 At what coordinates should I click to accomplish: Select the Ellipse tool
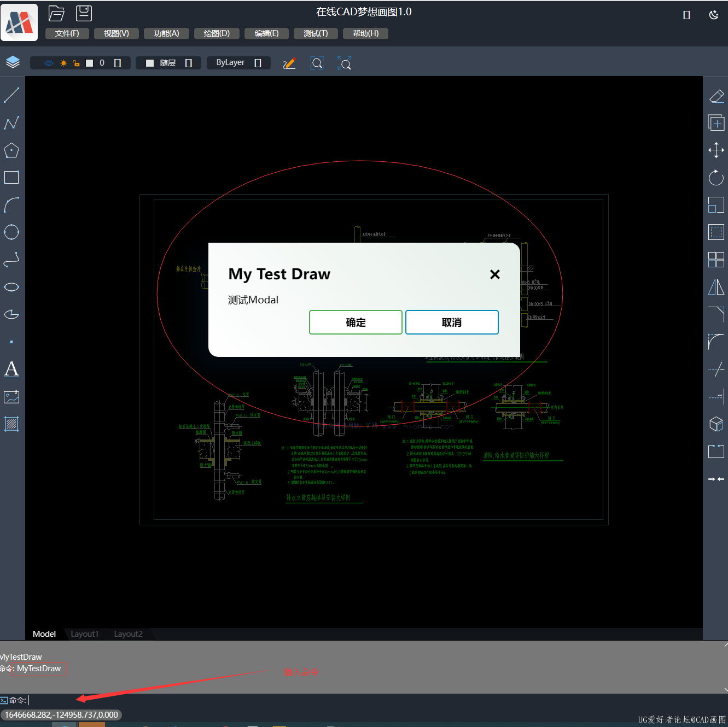[11, 287]
